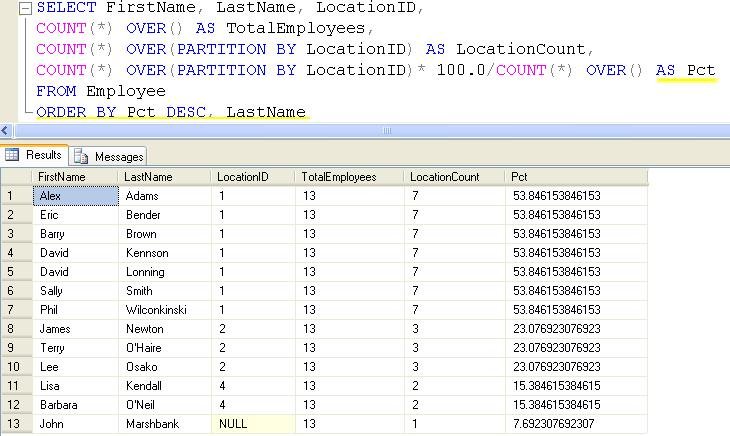730x436 pixels.
Task: Click the Wilconkinski last name cell
Action: [x=165, y=310]
